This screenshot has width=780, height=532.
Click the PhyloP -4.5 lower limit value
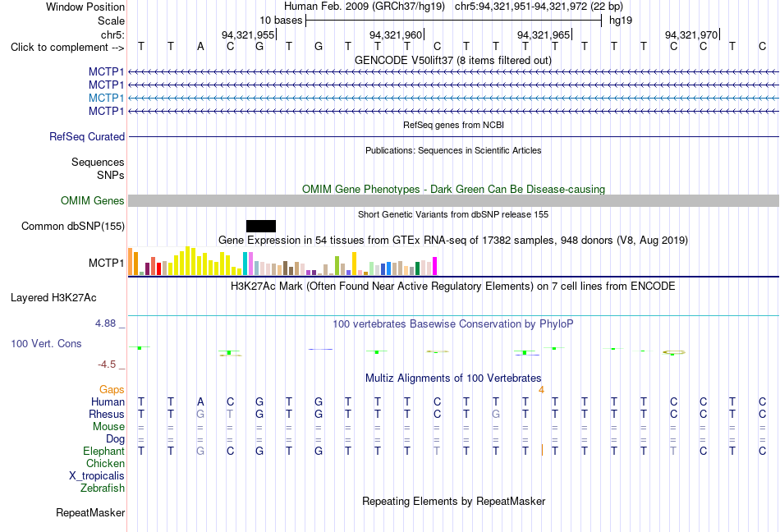[107, 365]
